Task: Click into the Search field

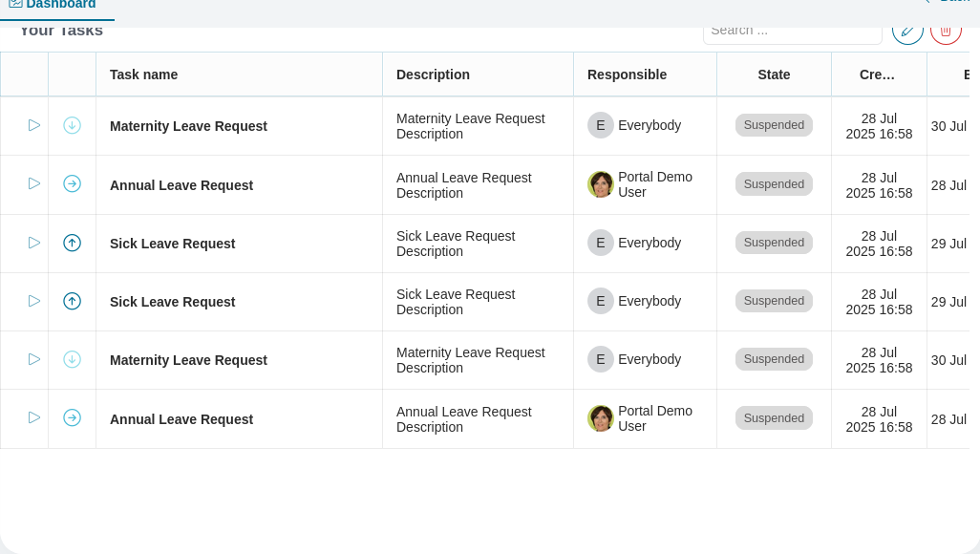Action: click(793, 30)
